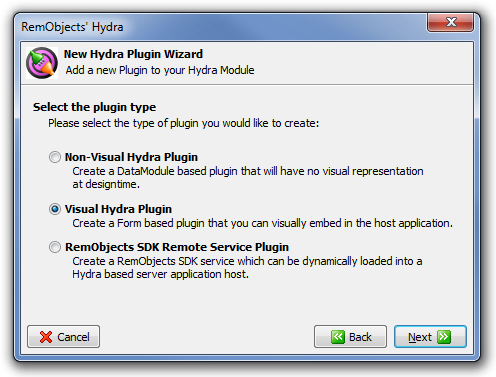496x377 pixels.
Task: Click the Next button
Action: (430, 337)
